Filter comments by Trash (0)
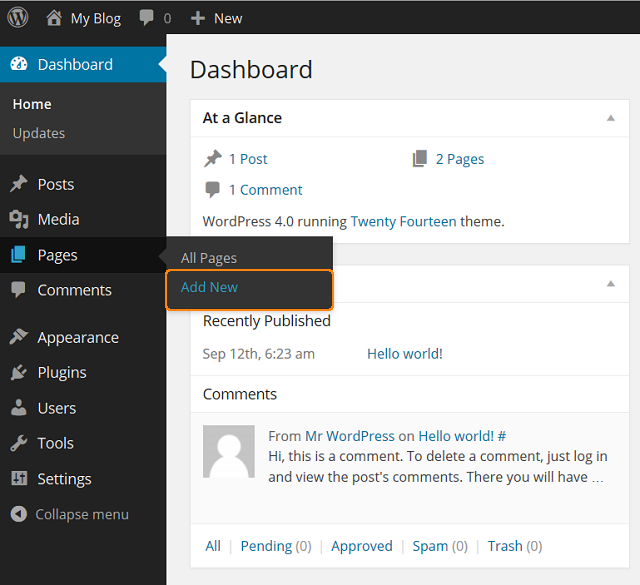Image resolution: width=640 pixels, height=585 pixels. coord(515,546)
